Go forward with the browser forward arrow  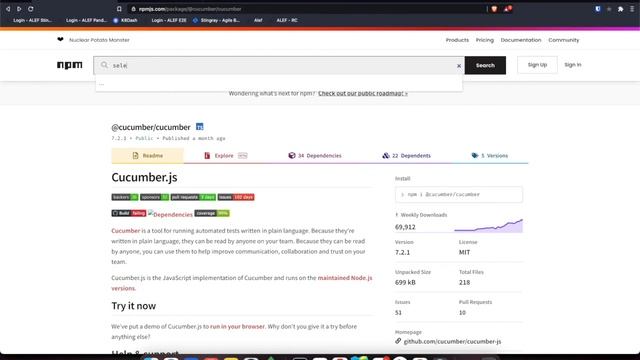(19, 9)
